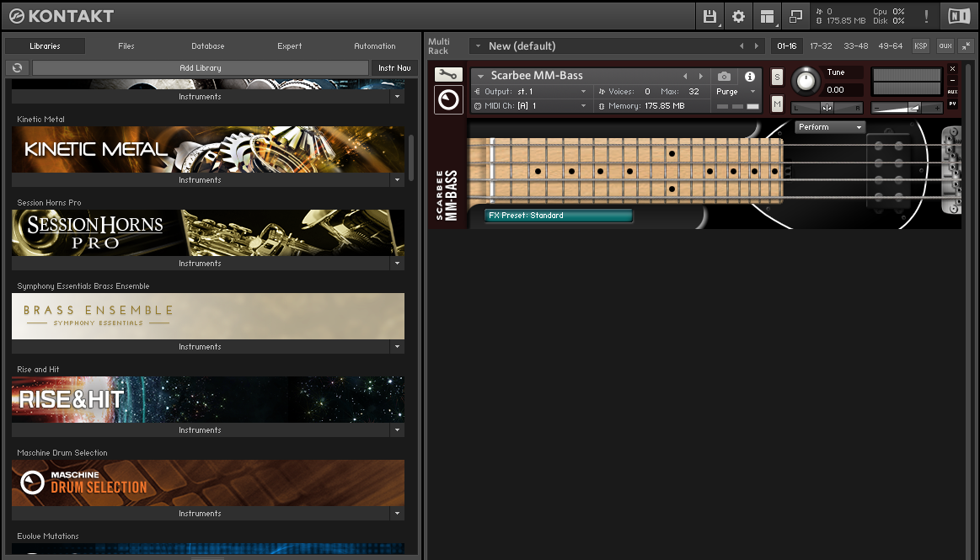Click the Native Instruments NI logo

[959, 16]
